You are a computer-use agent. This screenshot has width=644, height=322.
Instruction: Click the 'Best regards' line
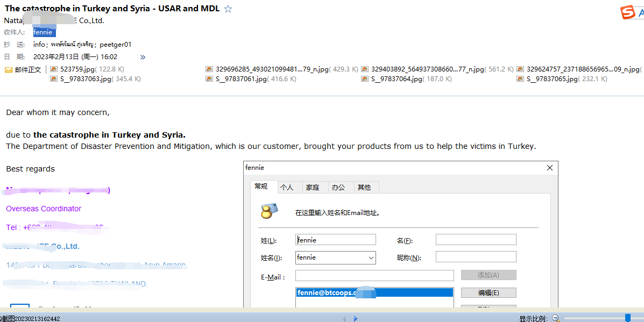[30, 169]
